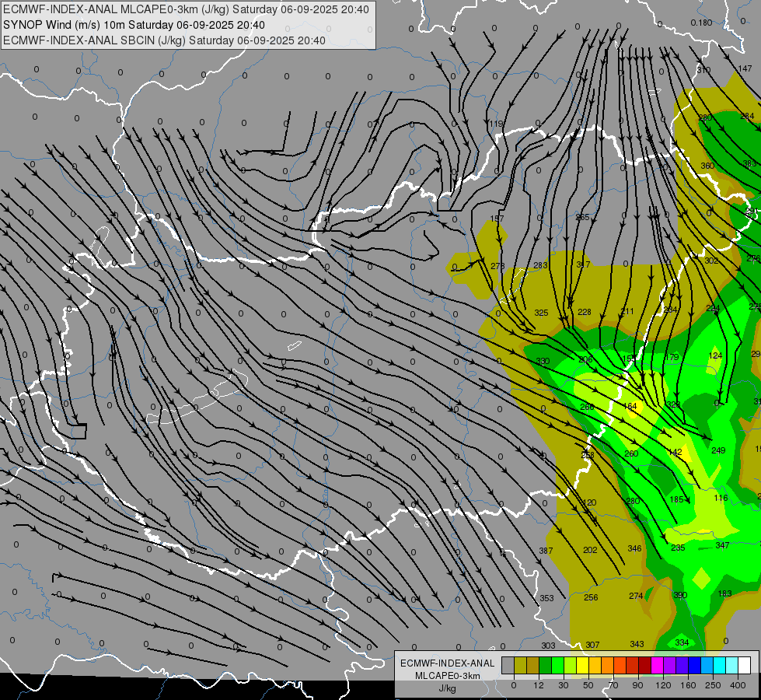Click the map value 0.180
The image size is (761, 700).
point(701,23)
